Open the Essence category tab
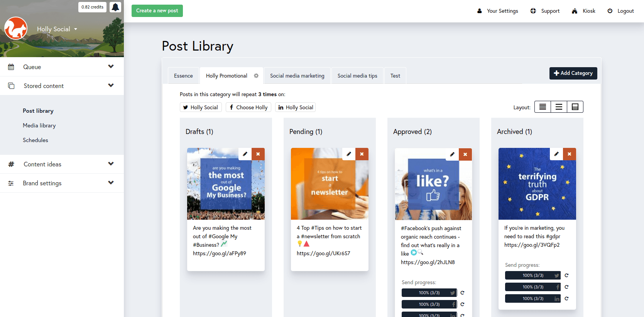Screen dimensions: 644x317 [183, 76]
